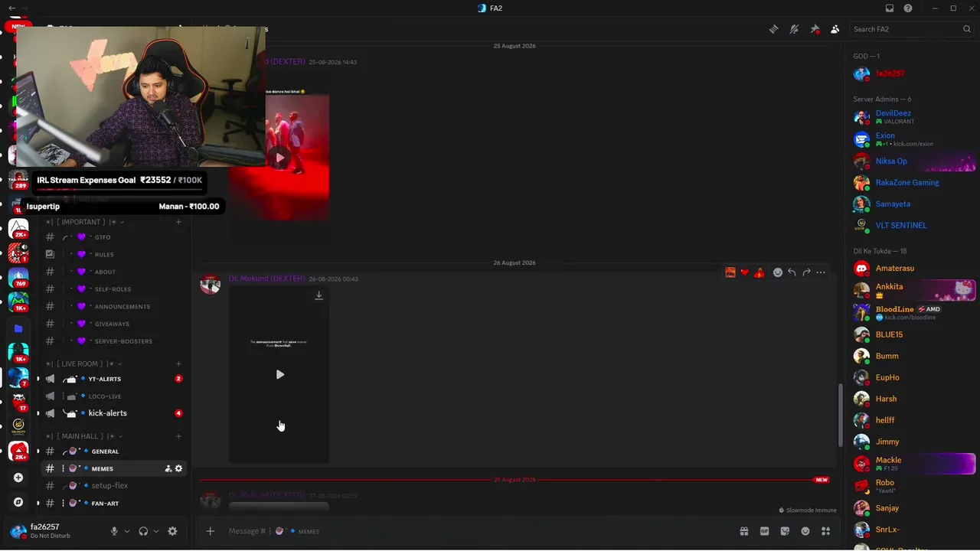The height and width of the screenshot is (551, 980).
Task: Go to the SELF-ROLES channel
Action: (x=113, y=289)
